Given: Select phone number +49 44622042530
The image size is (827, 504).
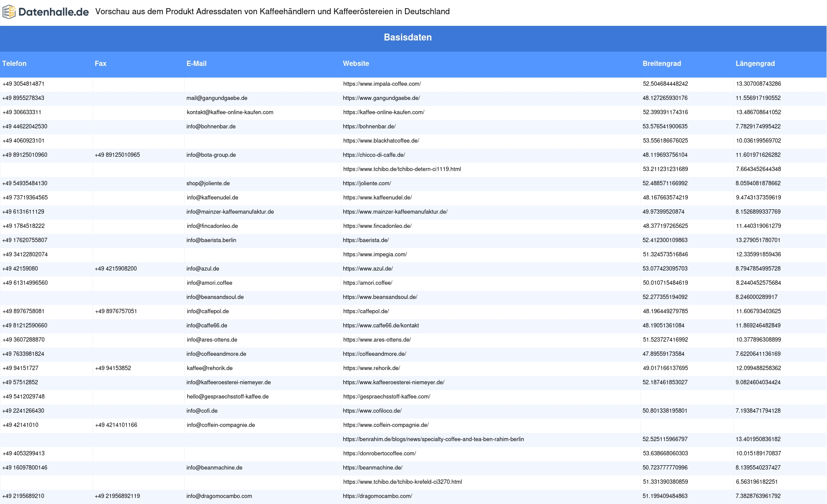Looking at the screenshot, I should pos(25,127).
